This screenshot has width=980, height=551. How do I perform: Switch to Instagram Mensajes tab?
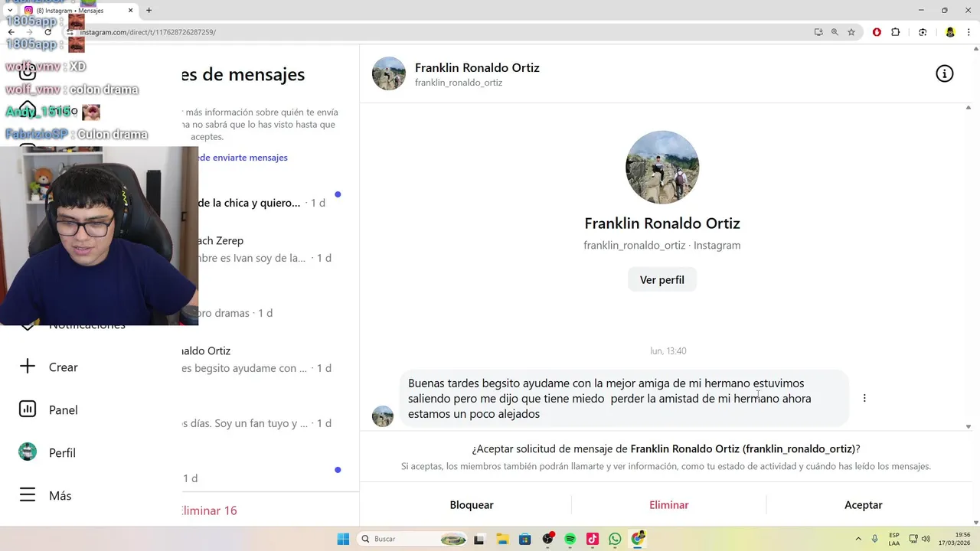[x=78, y=11]
